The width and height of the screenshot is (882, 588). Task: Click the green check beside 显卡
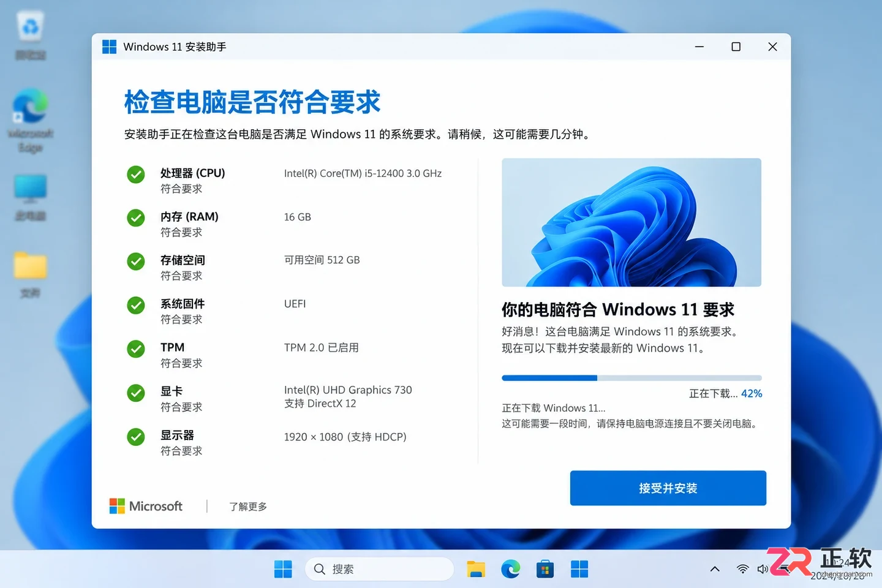[x=135, y=393]
